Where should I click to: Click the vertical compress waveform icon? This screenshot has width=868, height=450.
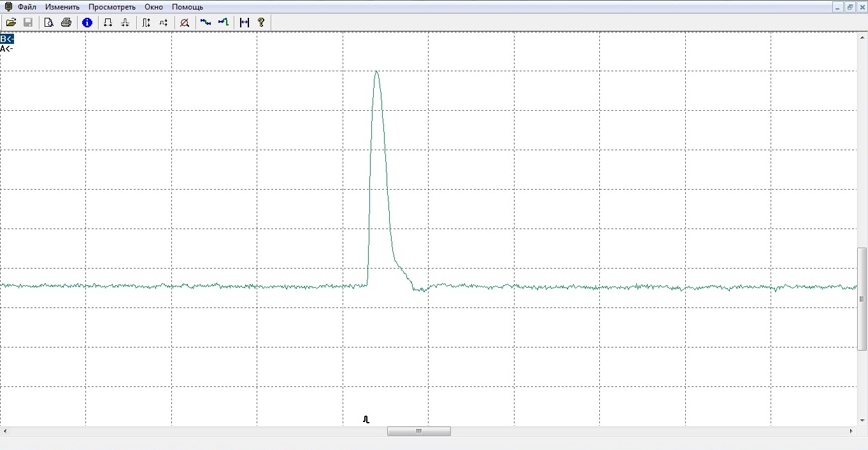pyautogui.click(x=164, y=22)
